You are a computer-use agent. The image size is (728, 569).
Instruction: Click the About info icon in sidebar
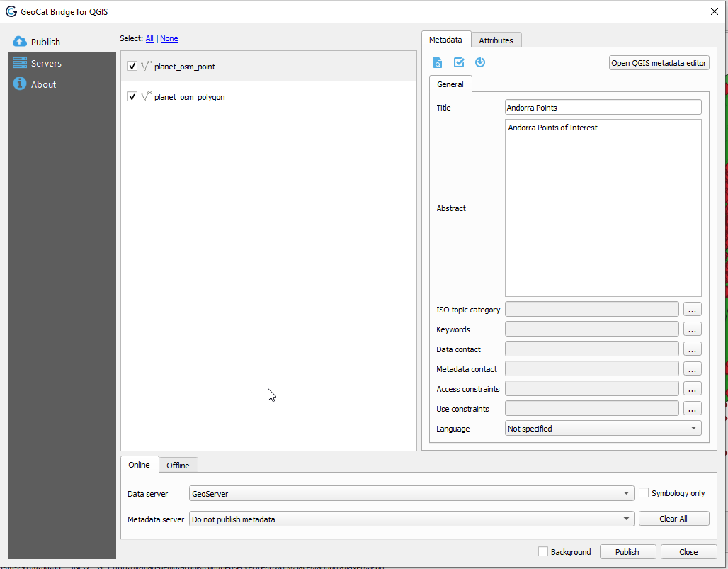(x=20, y=84)
